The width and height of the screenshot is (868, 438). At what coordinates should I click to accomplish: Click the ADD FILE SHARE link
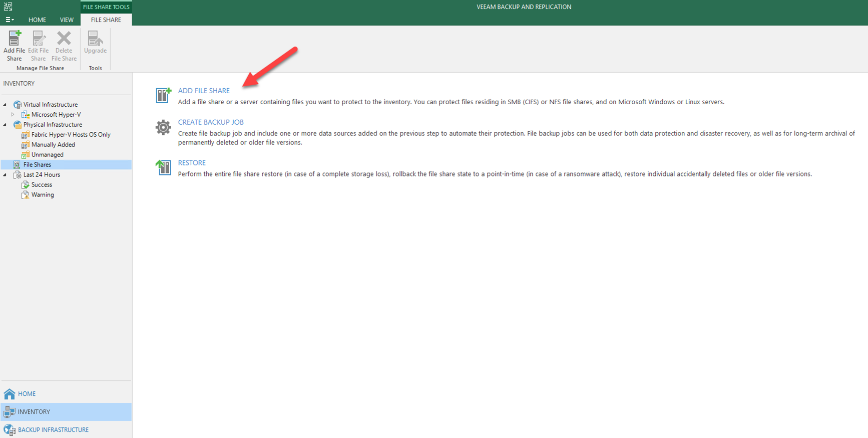point(204,91)
